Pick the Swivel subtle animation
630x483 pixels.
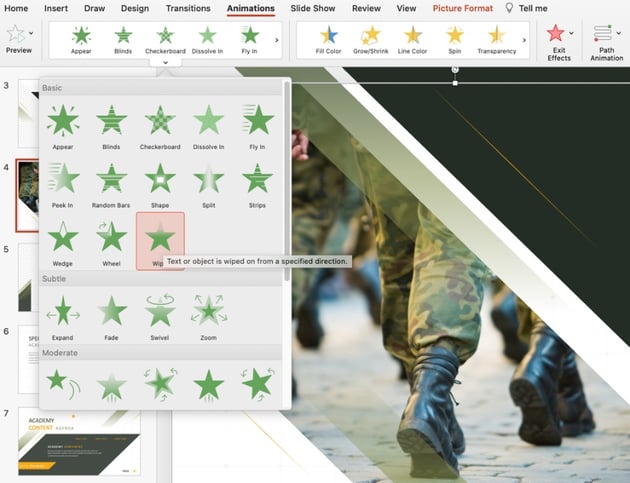(x=160, y=314)
